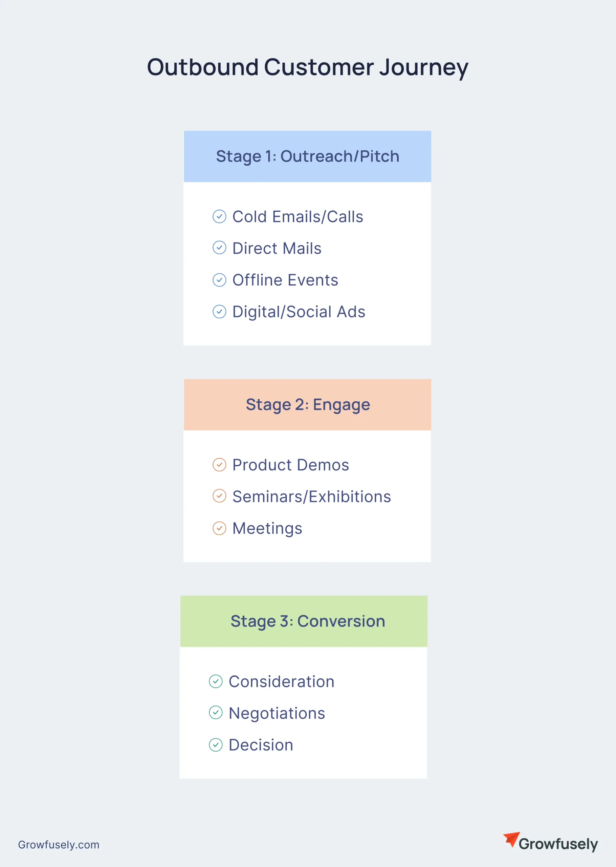Screen dimensions: 616x867
Task: Toggle the checkmark beside Decision
Action: [x=216, y=745]
